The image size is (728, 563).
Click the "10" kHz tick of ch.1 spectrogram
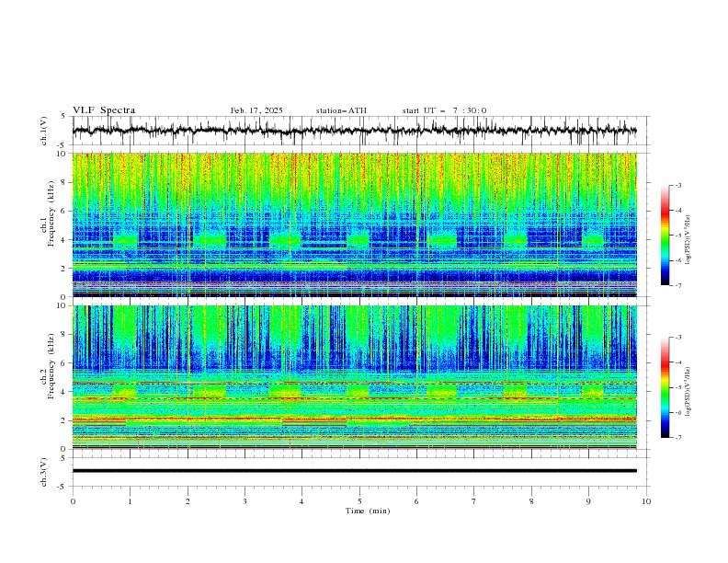click(x=63, y=154)
